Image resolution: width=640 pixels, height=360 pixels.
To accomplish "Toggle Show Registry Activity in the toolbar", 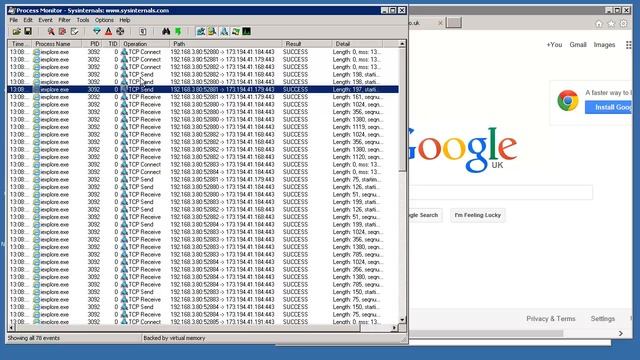I will point(200,31).
